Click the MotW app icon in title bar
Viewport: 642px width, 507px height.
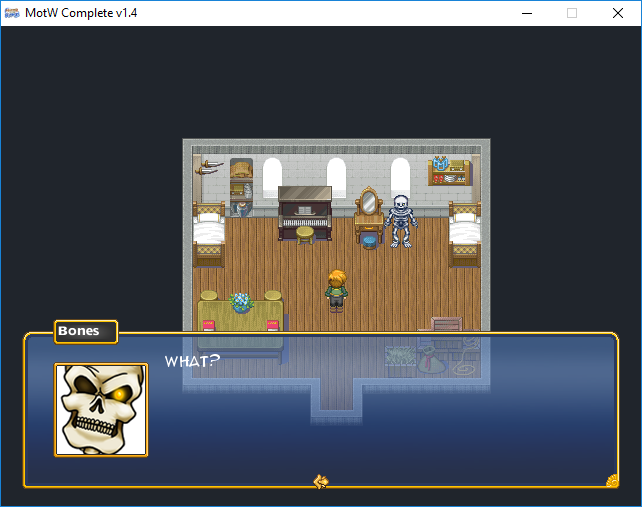point(12,13)
